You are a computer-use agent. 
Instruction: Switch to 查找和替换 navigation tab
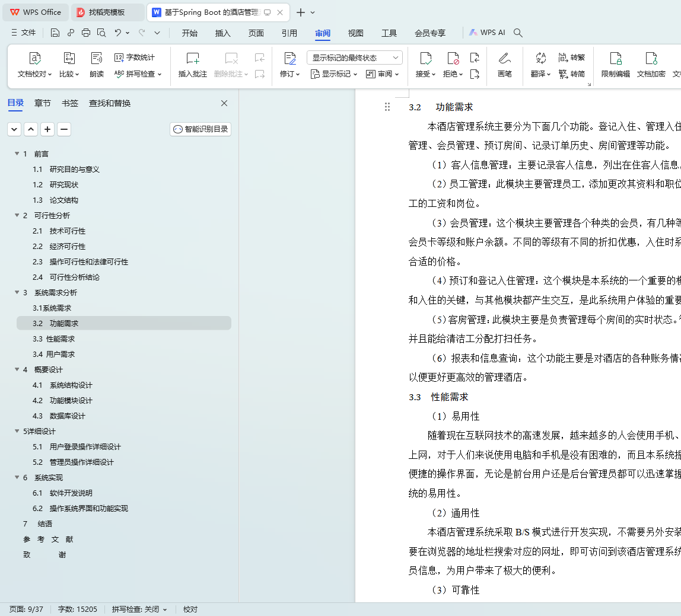[110, 103]
